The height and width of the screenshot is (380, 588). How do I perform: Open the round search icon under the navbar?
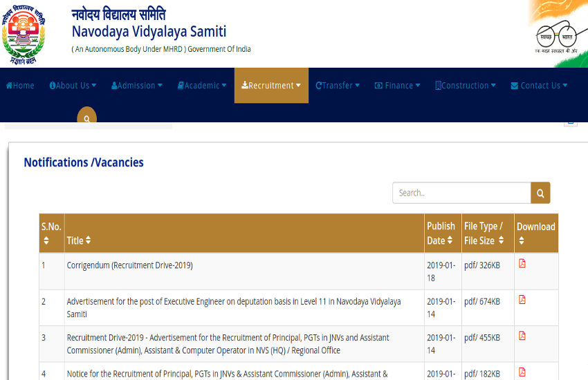87,118
